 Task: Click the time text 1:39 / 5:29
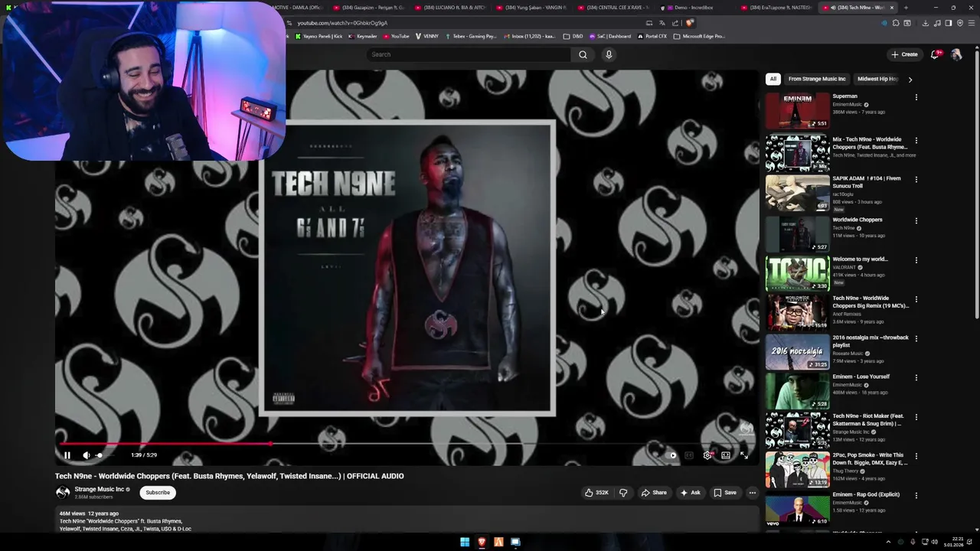pyautogui.click(x=144, y=455)
